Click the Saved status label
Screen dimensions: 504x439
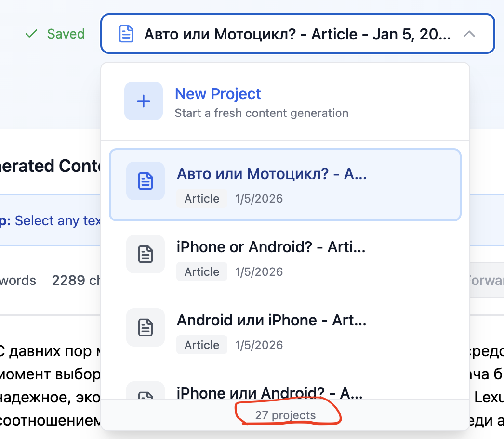coord(66,34)
